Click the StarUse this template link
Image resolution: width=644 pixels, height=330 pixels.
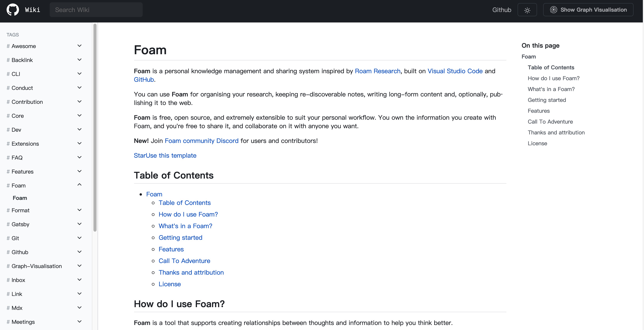pyautogui.click(x=165, y=155)
